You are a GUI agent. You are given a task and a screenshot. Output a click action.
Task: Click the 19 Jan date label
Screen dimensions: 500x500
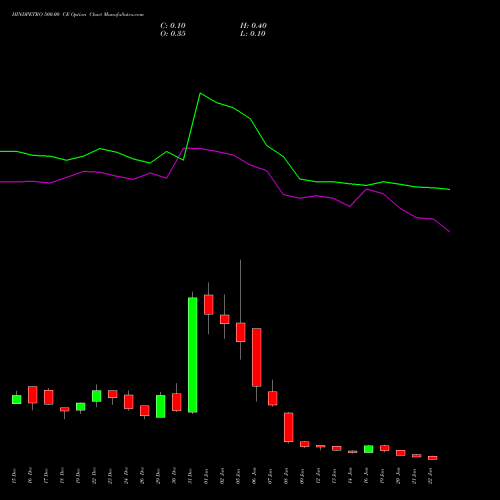coord(382,476)
